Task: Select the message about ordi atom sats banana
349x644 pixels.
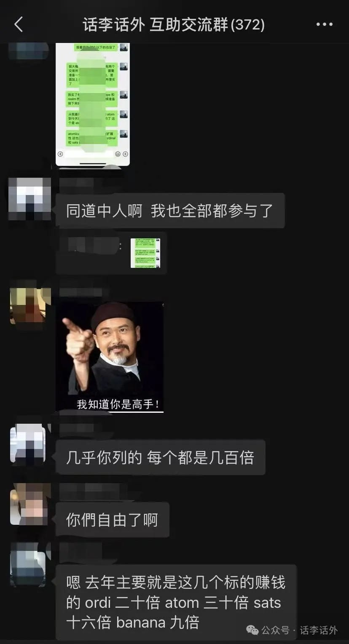Action: pyautogui.click(x=176, y=602)
